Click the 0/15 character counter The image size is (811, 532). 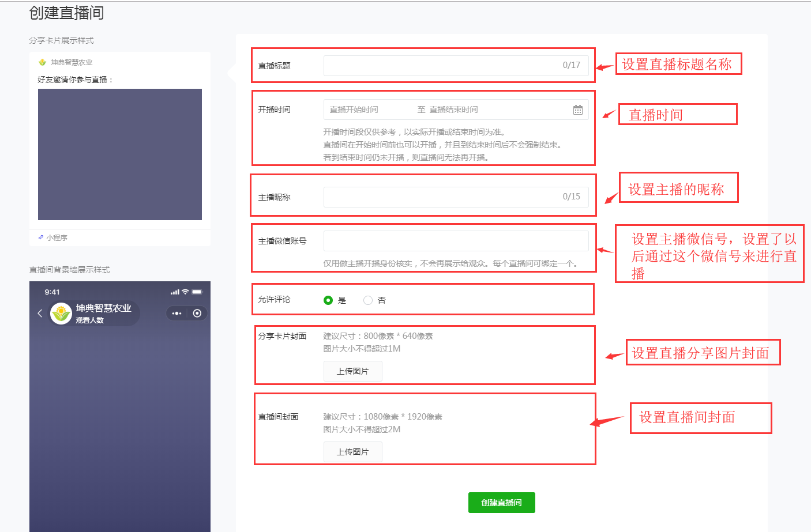[572, 197]
